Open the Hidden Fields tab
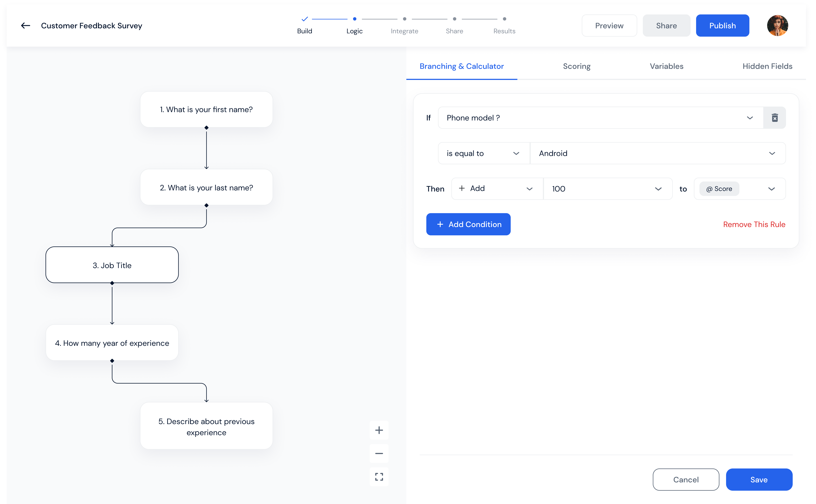This screenshot has width=816, height=504. [767, 66]
